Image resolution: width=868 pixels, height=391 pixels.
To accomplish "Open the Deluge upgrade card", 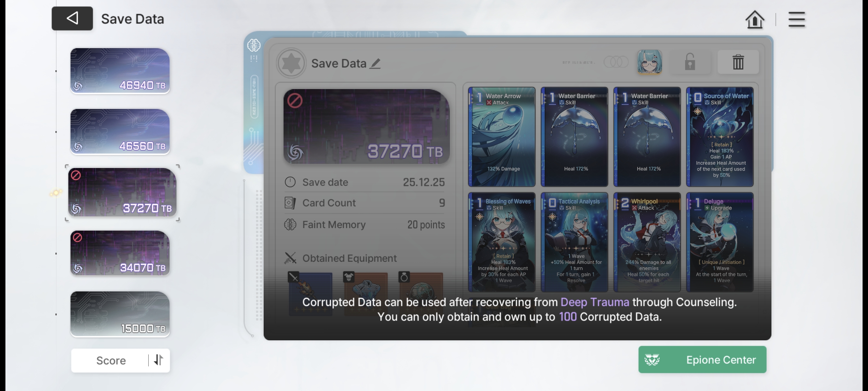I will pyautogui.click(x=720, y=242).
